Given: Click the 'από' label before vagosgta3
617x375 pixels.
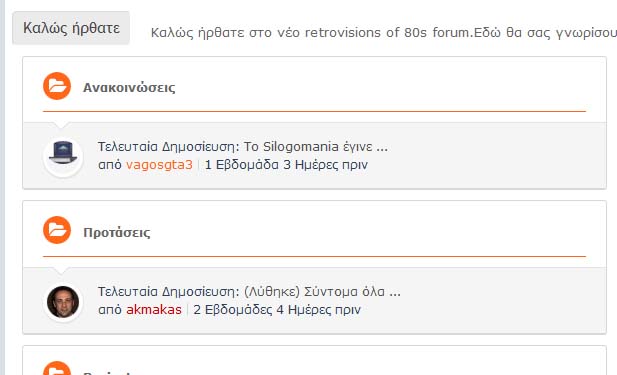Looking at the screenshot, I should coord(110,164).
